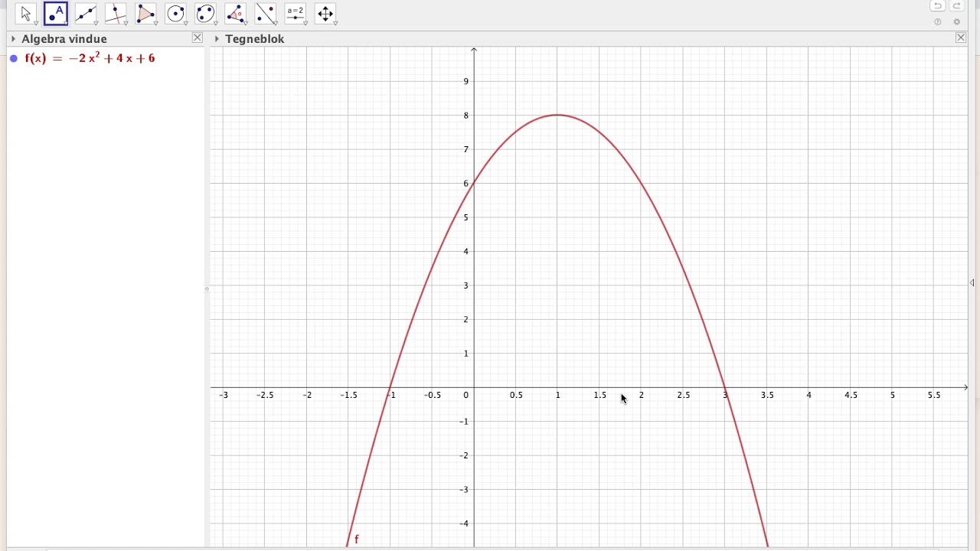
Task: Open settings gear icon
Action: pos(956,22)
